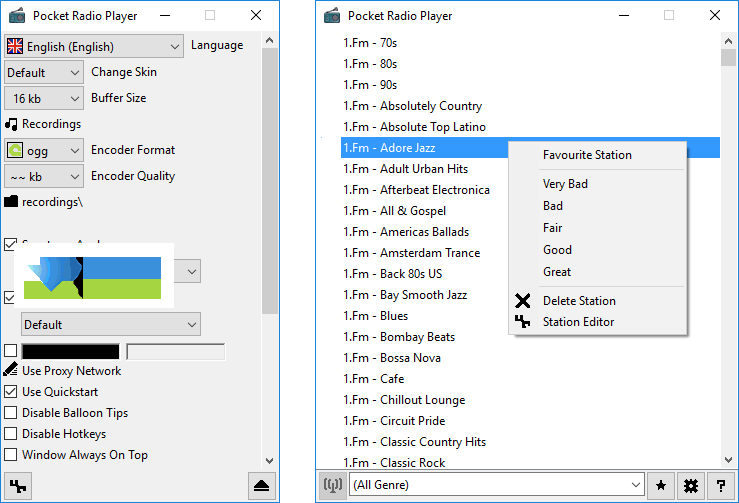Screen dimensions: 739x503
Task: Enable Window Always On Top checkbox
Action: point(10,454)
